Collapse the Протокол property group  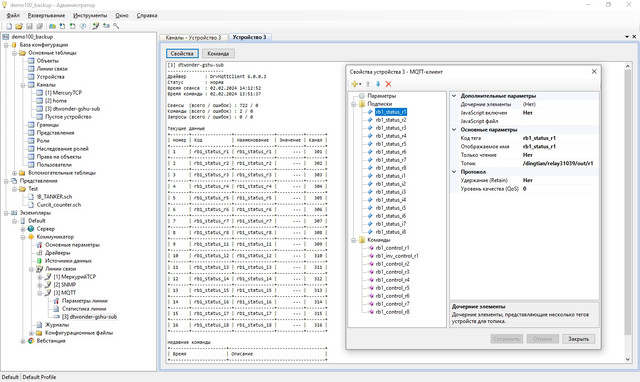tap(454, 172)
